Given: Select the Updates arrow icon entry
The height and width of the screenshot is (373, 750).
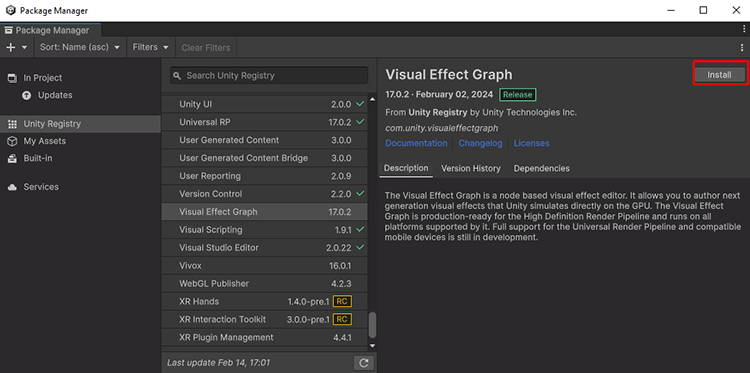Looking at the screenshot, I should point(27,95).
